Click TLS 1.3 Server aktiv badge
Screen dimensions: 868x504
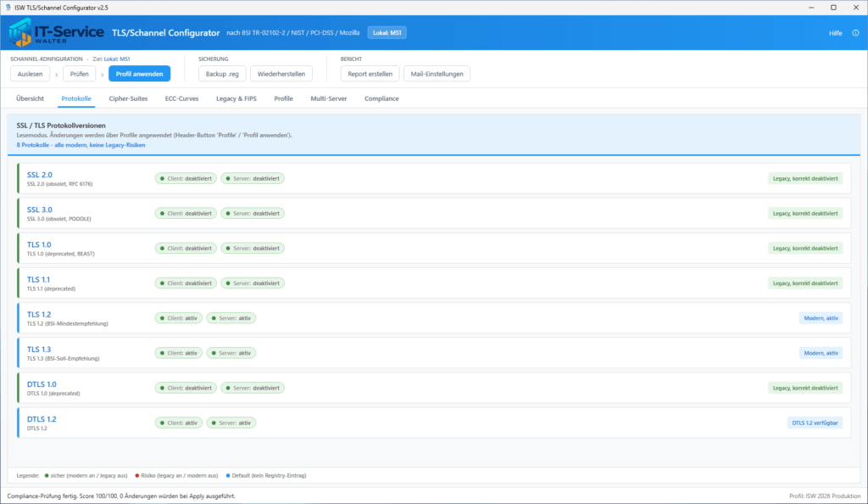pyautogui.click(x=231, y=353)
